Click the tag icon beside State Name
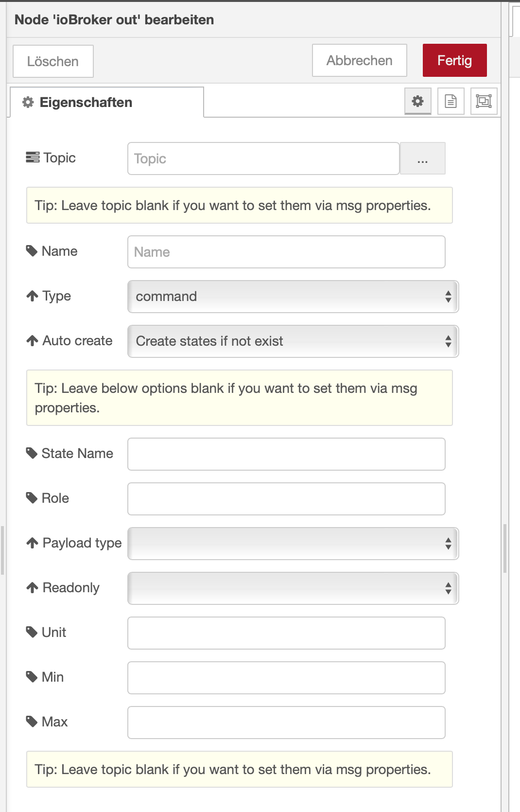 pos(32,454)
